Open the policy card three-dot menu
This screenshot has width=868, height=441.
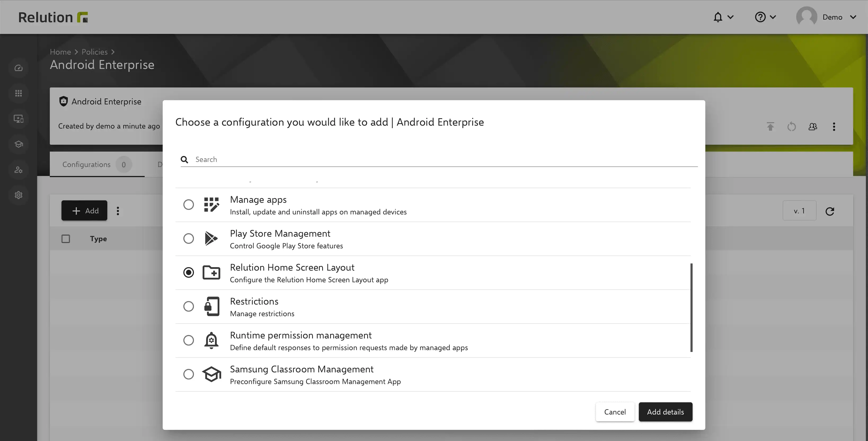click(x=834, y=126)
